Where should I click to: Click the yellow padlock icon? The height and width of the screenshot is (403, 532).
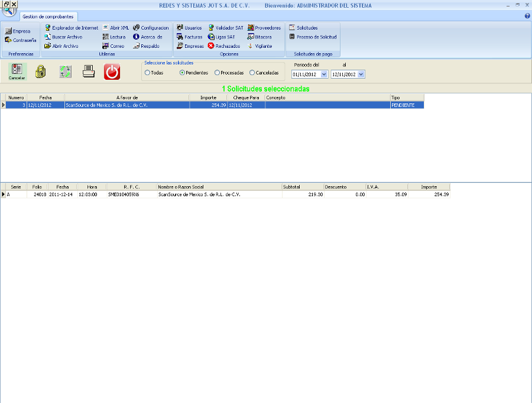(40, 71)
